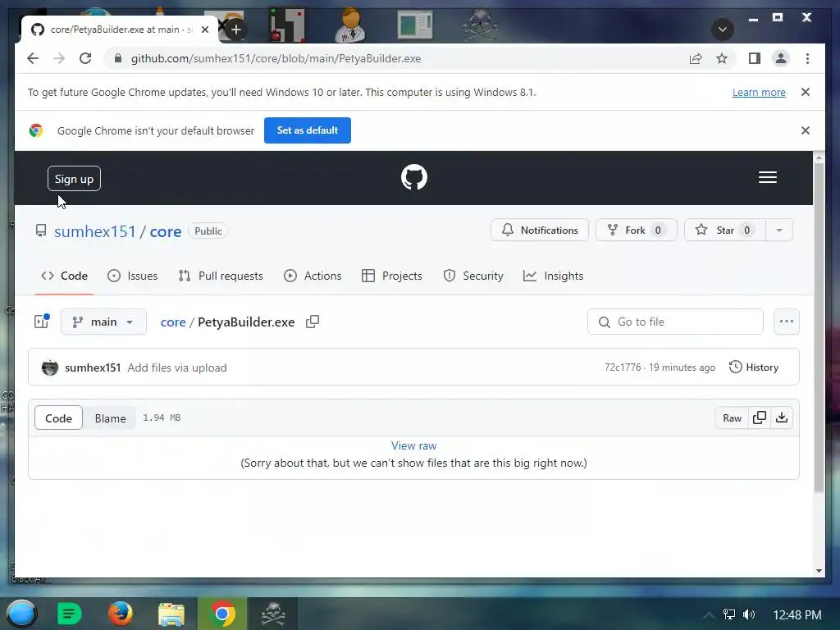
Task: Star the repository
Action: 725,230
